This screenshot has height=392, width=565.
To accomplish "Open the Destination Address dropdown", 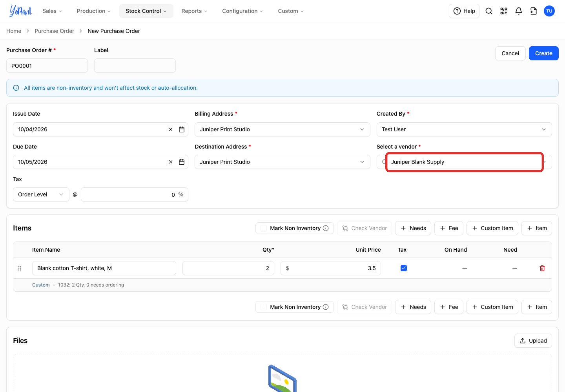I will (x=282, y=162).
